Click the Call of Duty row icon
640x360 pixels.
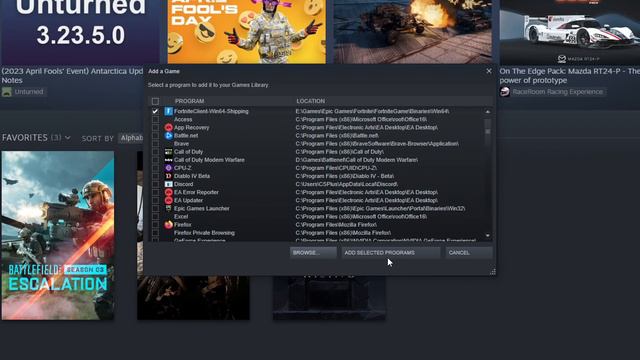(x=168, y=152)
